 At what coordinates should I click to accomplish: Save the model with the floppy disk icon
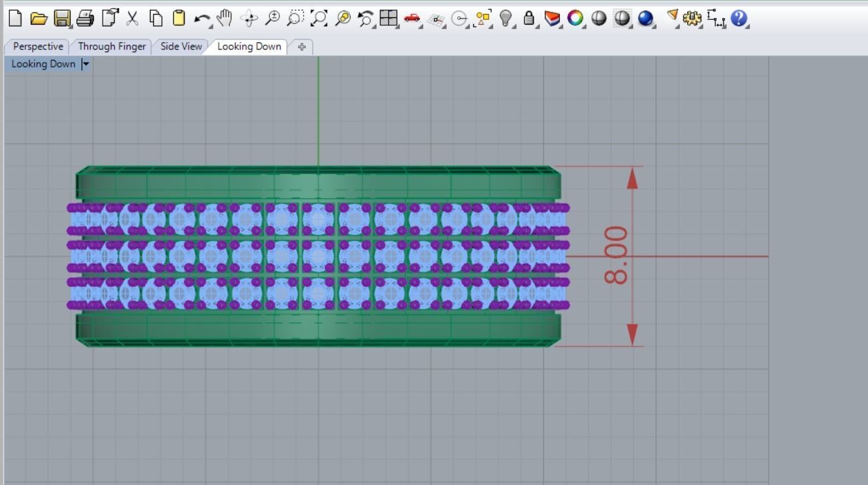coord(62,19)
